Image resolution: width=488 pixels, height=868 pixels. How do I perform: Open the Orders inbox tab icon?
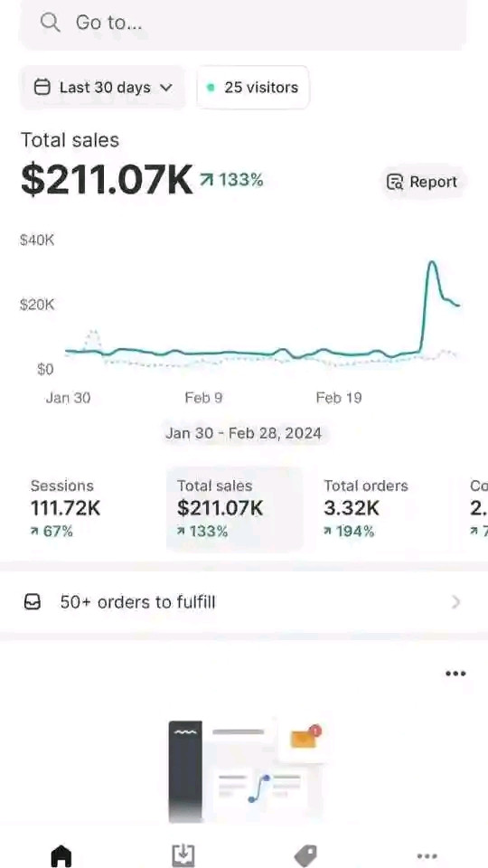pos(183,856)
